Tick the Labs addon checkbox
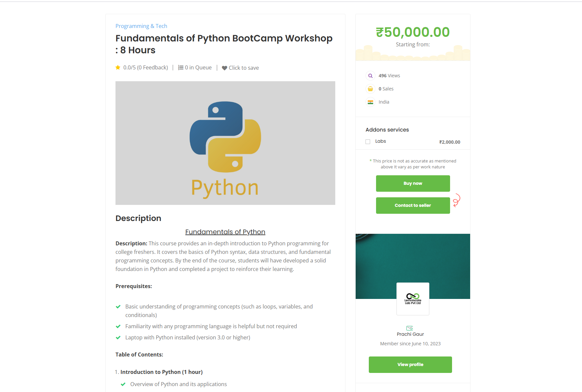The image size is (582, 392). click(x=368, y=142)
